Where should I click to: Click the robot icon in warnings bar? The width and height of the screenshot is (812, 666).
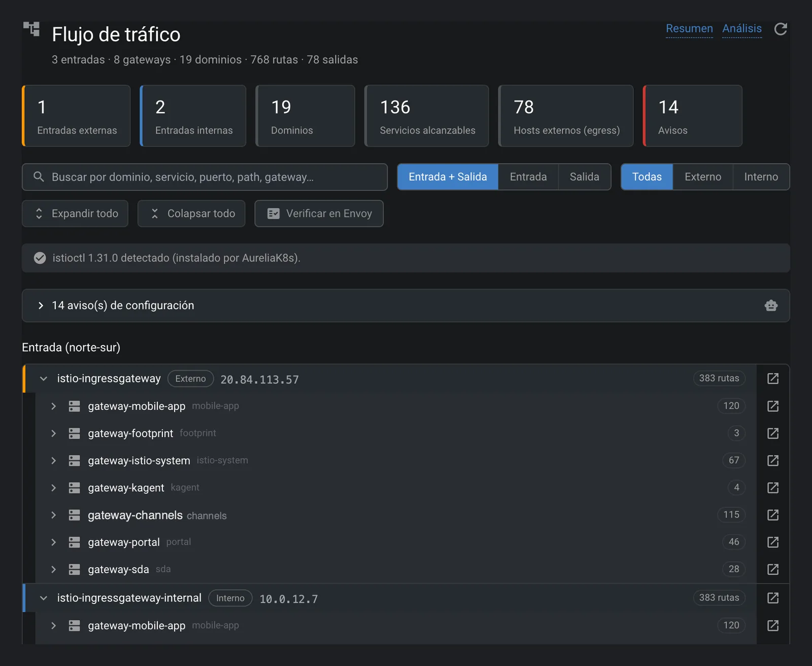pos(771,305)
